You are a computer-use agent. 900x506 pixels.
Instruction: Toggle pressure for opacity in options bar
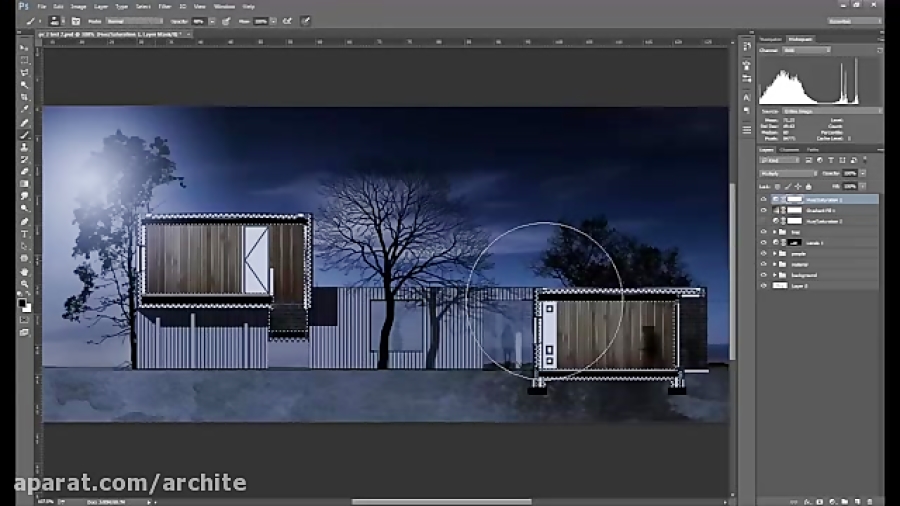(x=226, y=21)
